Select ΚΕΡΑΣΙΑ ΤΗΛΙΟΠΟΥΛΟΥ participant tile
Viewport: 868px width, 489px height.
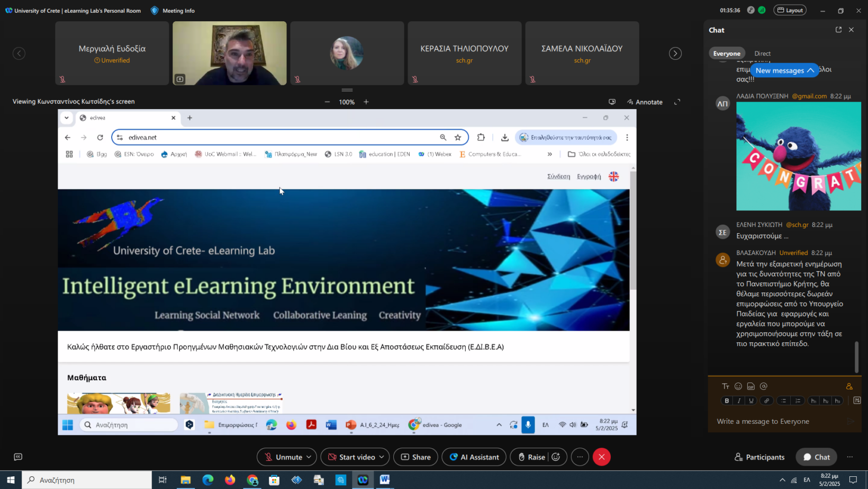(464, 53)
